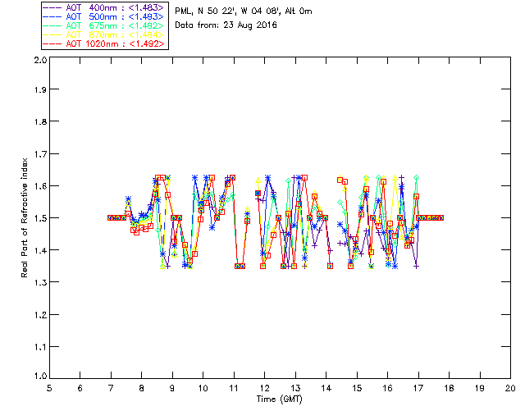Click the y-axis tick label '2.0'
525x420 pixels.
40,60
